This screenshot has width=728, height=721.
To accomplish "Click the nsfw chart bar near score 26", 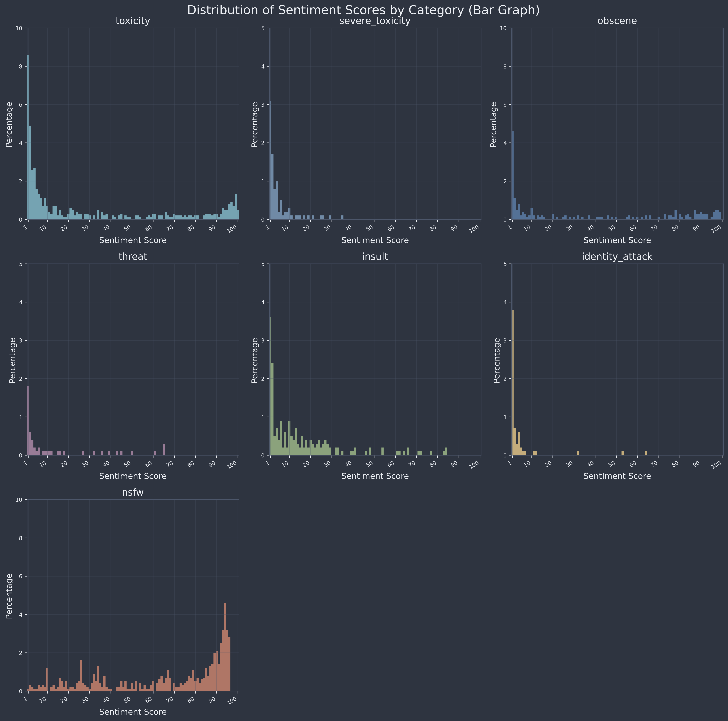I will 81,676.
